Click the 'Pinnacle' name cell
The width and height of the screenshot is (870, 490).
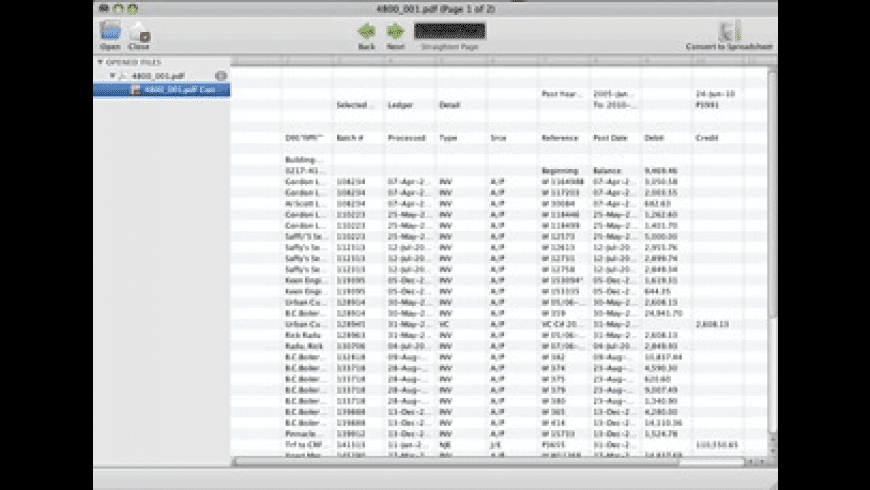(303, 434)
